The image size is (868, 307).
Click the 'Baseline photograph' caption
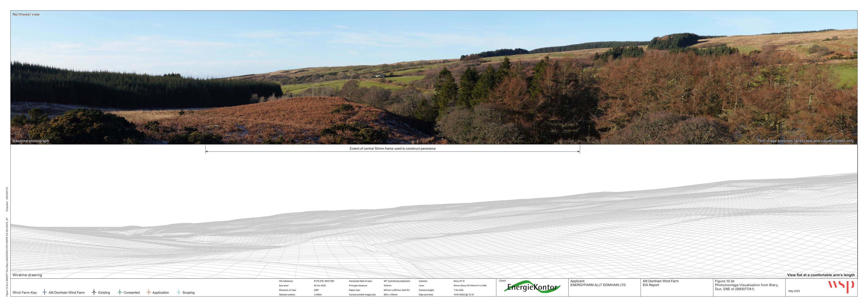pyautogui.click(x=31, y=141)
